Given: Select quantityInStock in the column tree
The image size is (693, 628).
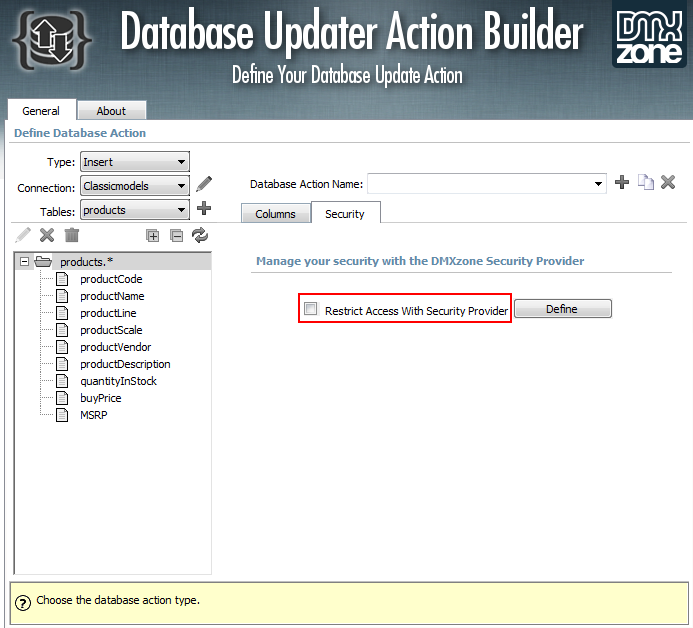Looking at the screenshot, I should click(118, 381).
